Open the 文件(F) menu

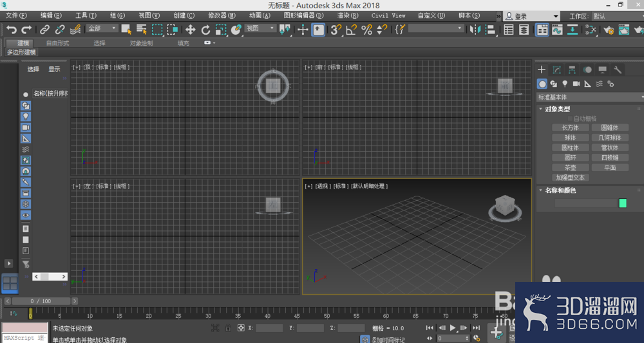coord(17,15)
